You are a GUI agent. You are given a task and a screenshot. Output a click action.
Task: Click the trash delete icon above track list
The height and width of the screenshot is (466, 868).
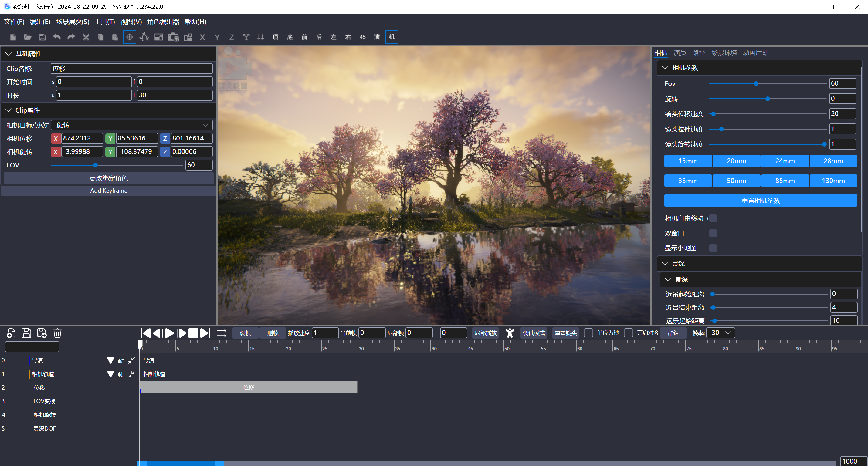(57, 333)
